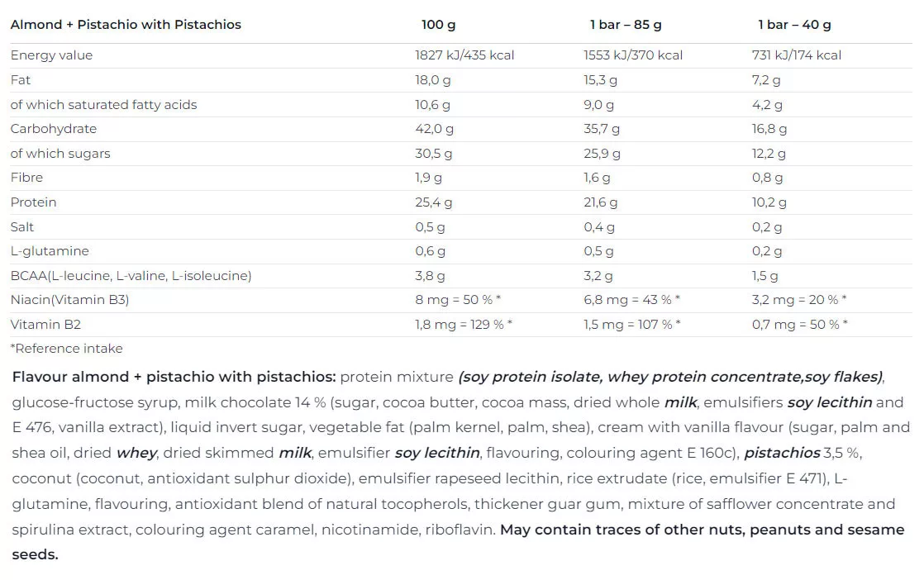Select the "Carbohydrate" row label
Viewport: 924px width, 580px height.
tap(53, 129)
